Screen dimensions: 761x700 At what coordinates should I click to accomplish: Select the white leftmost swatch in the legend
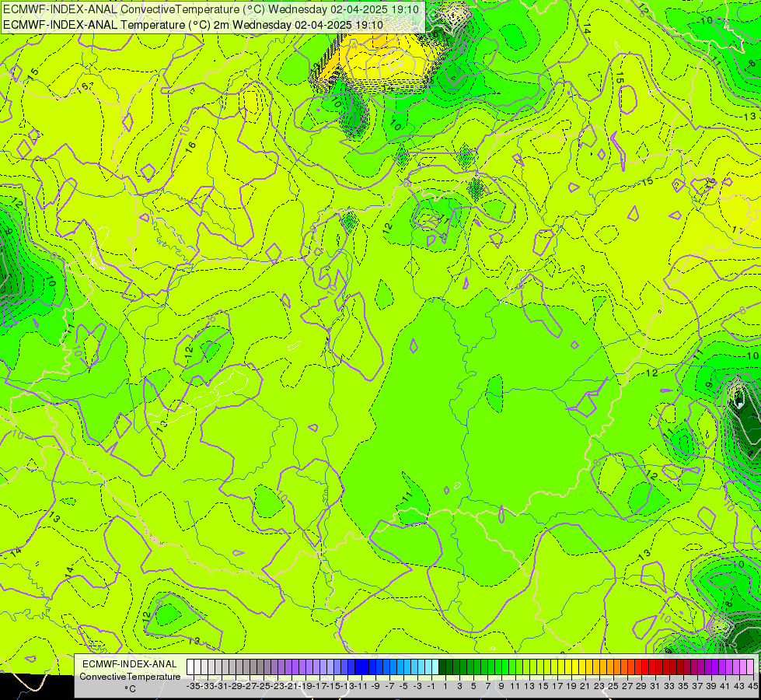pos(190,667)
